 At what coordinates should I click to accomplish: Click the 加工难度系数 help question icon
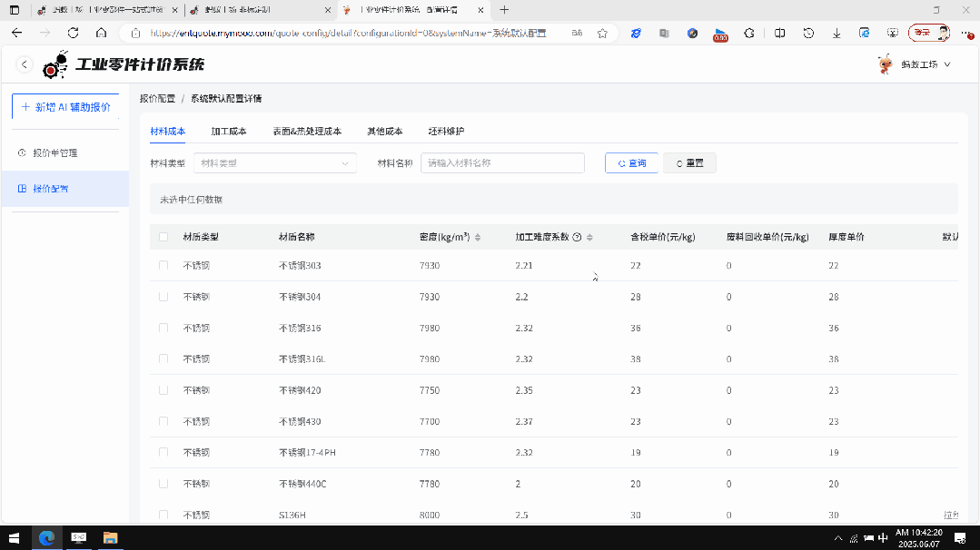click(577, 237)
